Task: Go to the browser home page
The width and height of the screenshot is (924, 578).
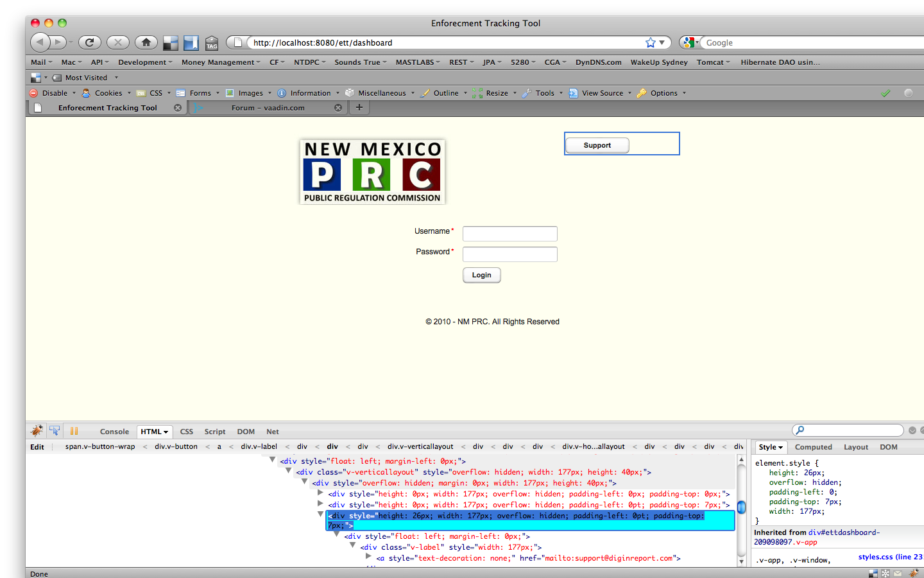Action: [x=146, y=42]
